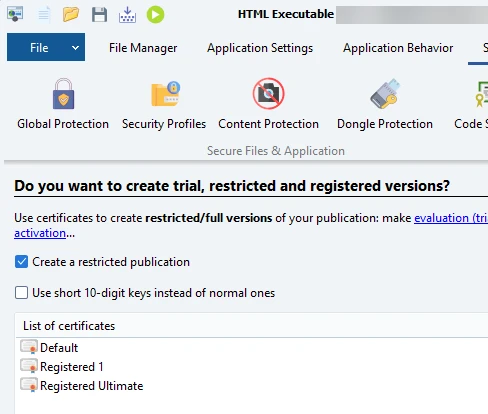Enable short 10-digit keys option
This screenshot has width=488, height=414.
(21, 293)
